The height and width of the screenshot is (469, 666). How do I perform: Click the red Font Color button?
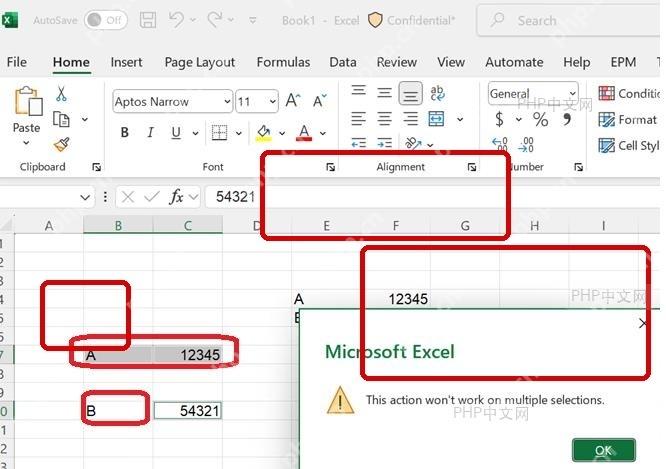click(304, 133)
